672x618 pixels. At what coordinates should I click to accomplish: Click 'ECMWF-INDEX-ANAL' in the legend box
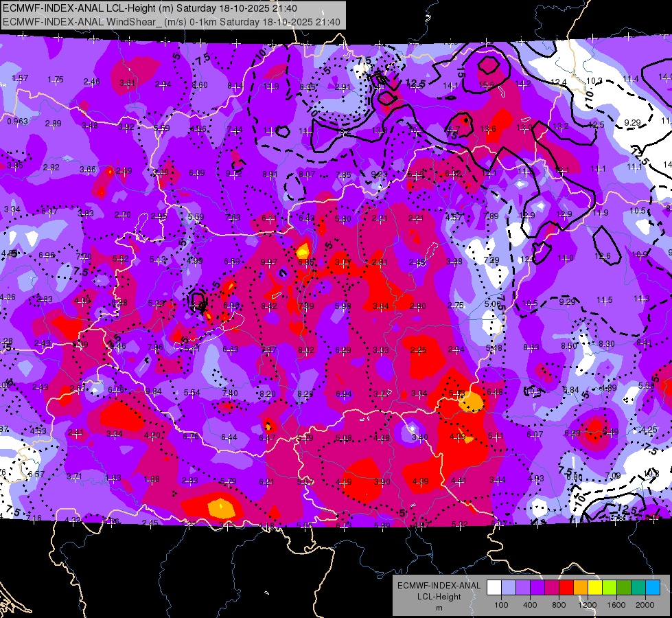click(x=439, y=586)
